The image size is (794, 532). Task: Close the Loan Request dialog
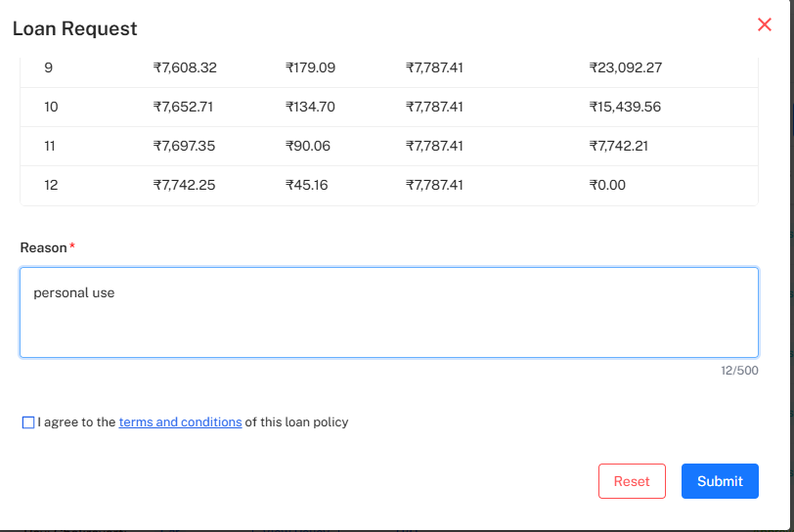point(765,24)
